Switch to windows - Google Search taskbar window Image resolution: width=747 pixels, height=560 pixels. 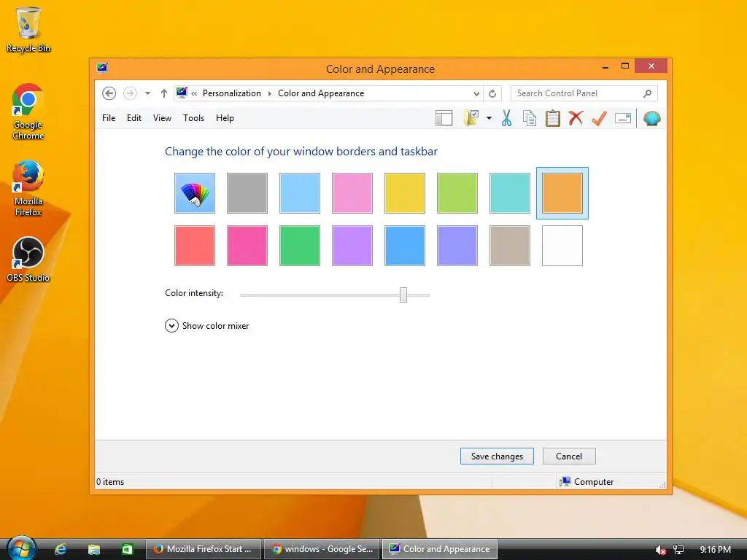click(x=322, y=549)
